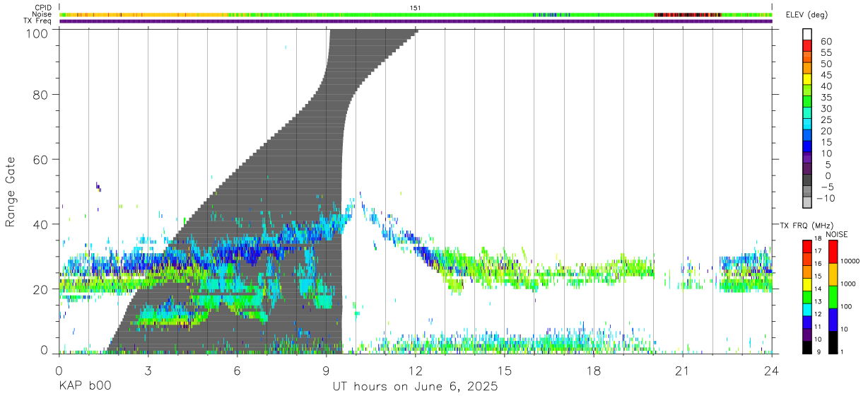Viewport: 868px width, 401px height.
Task: Pick the yellow segment of the ELEV color bar
Action: click(807, 80)
